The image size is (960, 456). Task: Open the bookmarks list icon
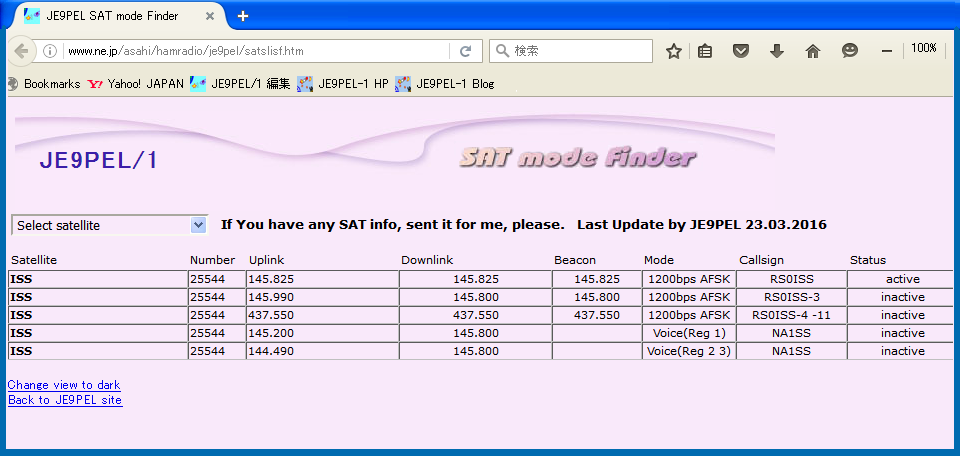pos(705,51)
